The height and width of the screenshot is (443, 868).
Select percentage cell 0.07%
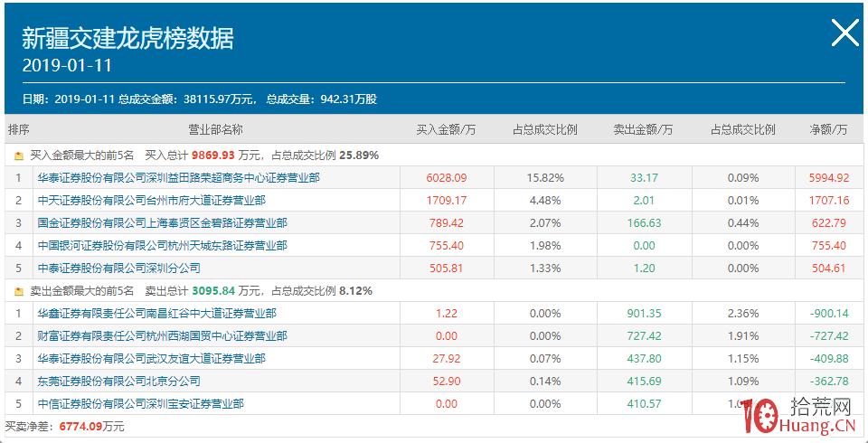pyautogui.click(x=545, y=359)
